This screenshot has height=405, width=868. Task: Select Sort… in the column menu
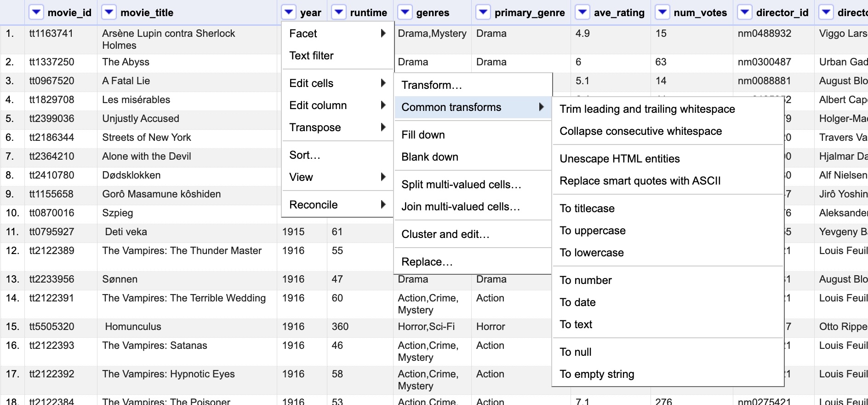(337, 155)
